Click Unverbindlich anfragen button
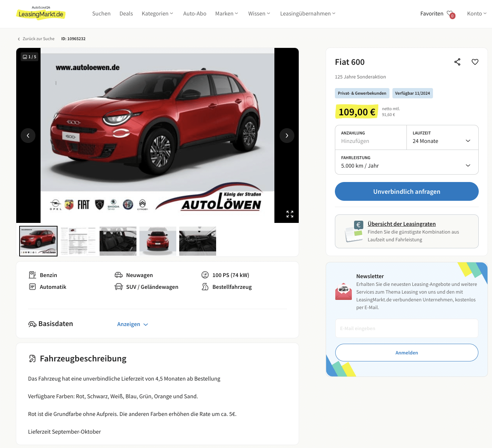The width and height of the screenshot is (492, 448). (407, 192)
